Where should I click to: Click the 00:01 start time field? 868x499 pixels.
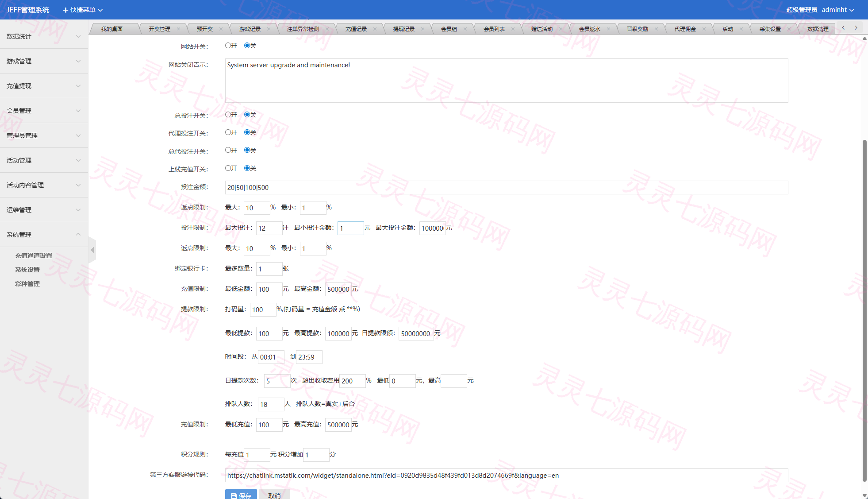(271, 357)
